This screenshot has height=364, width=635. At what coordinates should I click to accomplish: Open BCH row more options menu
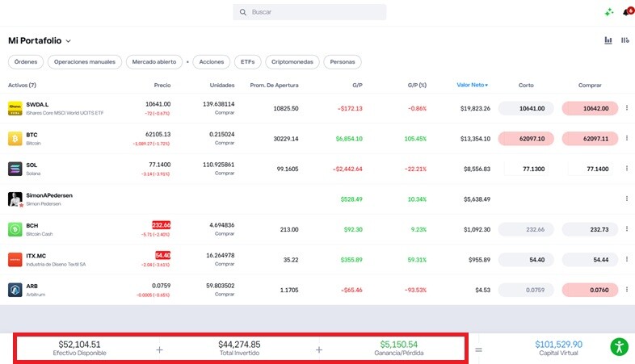[x=626, y=228]
